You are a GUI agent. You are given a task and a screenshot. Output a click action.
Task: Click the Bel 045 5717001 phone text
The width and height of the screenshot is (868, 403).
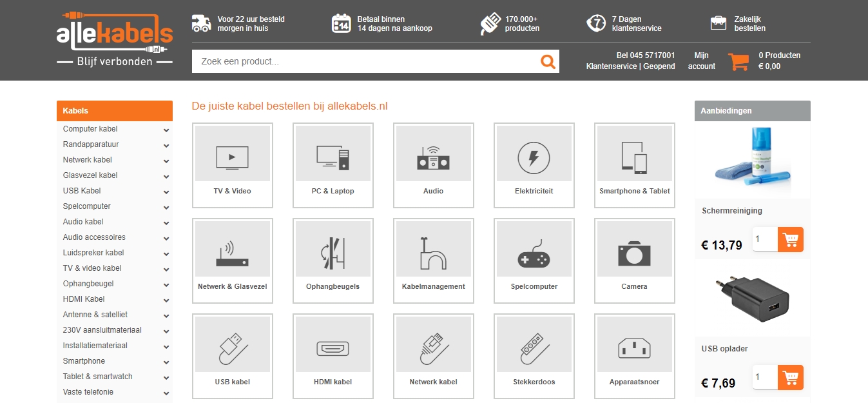click(x=646, y=55)
